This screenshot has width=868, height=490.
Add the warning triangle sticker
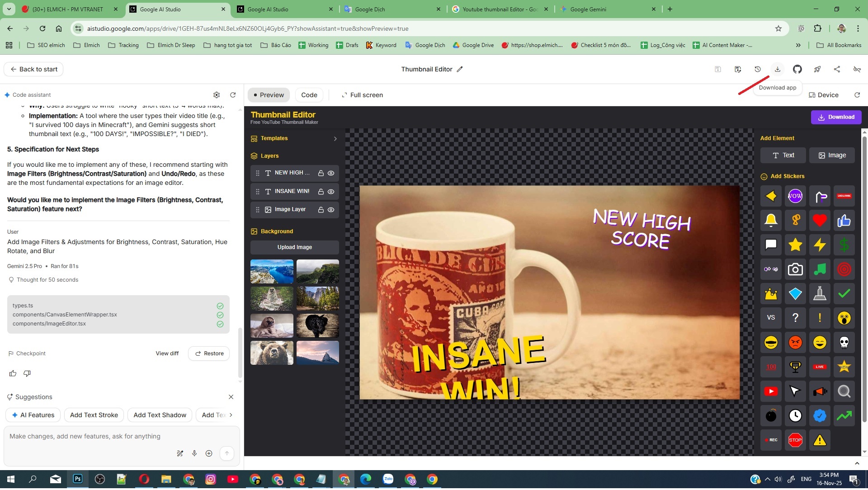point(819,440)
